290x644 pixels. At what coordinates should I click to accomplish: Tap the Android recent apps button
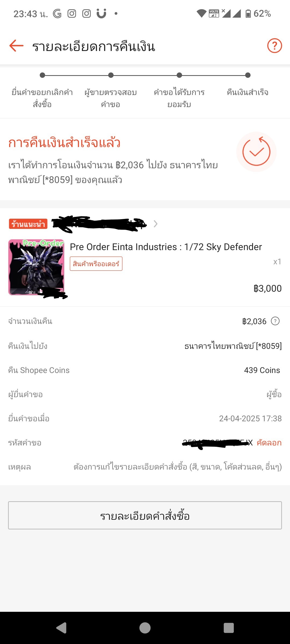[x=229, y=628]
